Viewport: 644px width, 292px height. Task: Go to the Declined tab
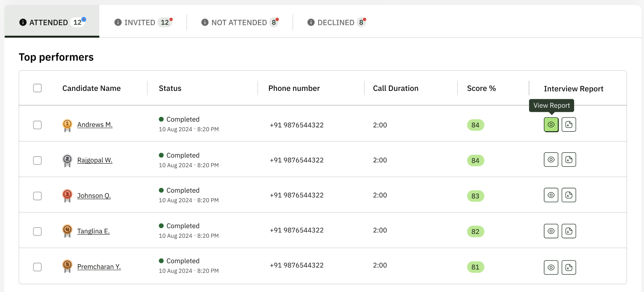pos(336,22)
